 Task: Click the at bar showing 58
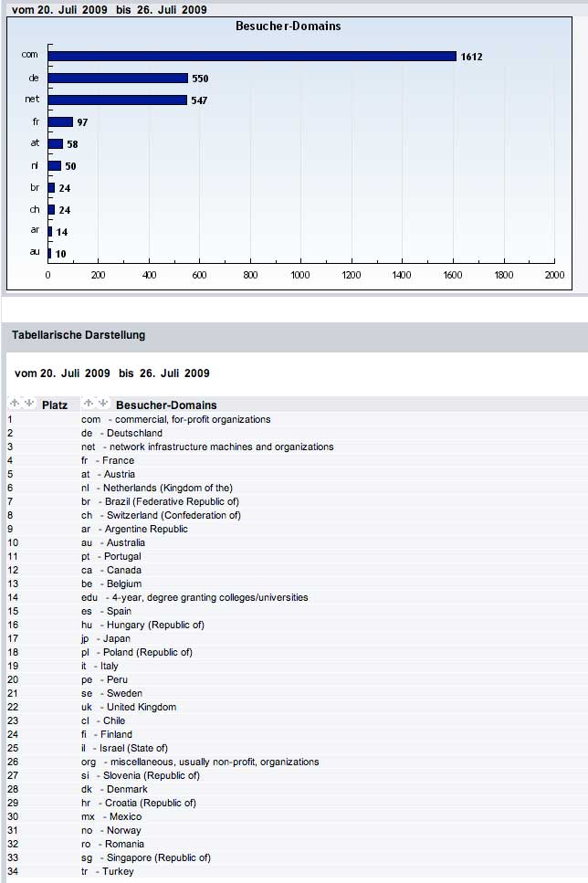coord(56,143)
